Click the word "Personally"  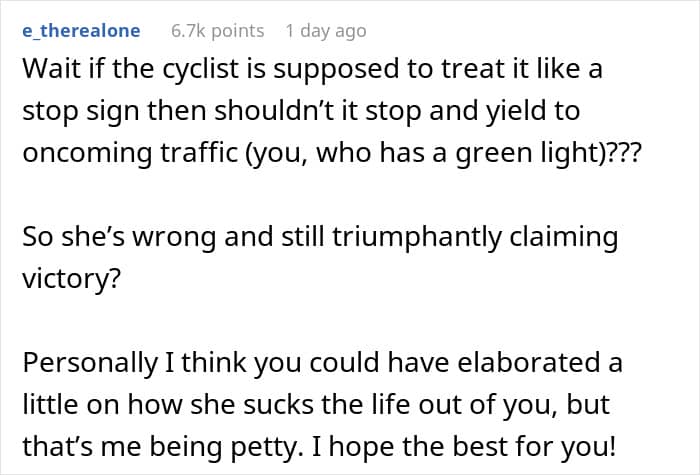pyautogui.click(x=80, y=363)
